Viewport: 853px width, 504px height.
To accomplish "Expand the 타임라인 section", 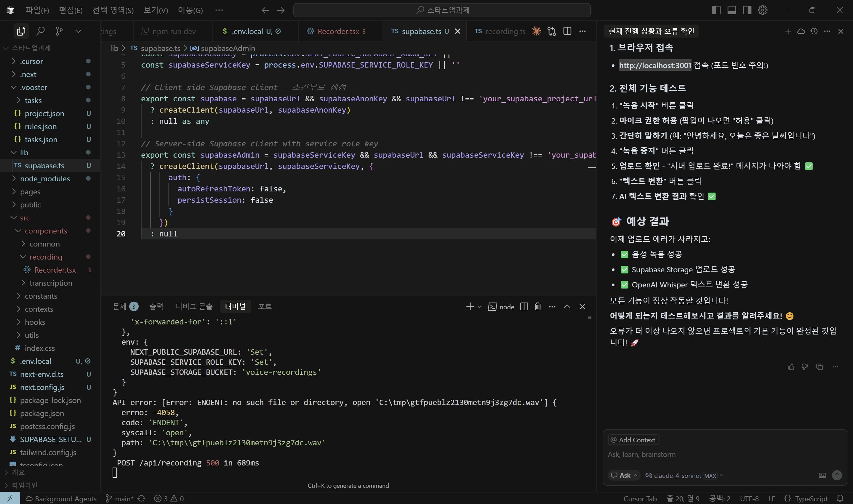I will (50, 485).
